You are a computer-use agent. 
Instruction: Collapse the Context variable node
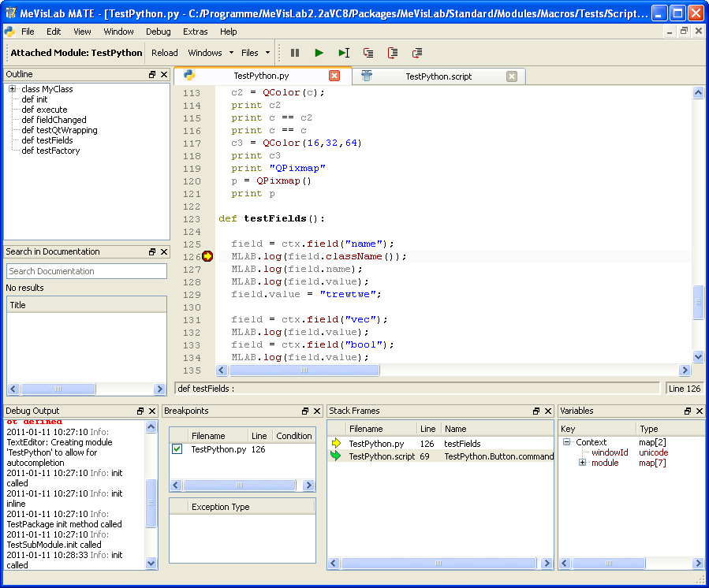[566, 442]
